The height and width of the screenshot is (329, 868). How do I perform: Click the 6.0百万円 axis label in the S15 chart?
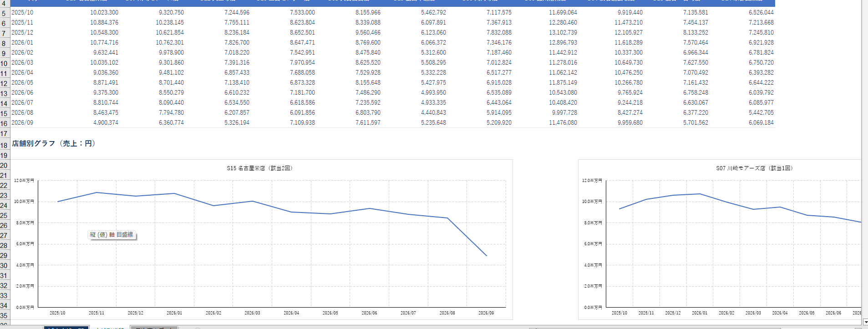[x=25, y=244]
